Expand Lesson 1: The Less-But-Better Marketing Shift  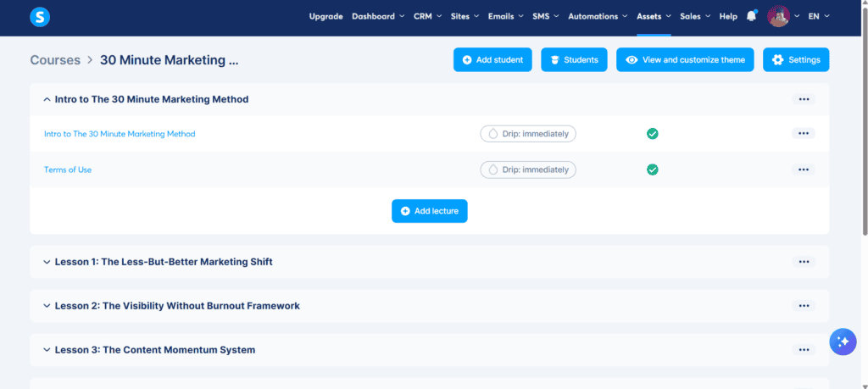pyautogui.click(x=47, y=262)
